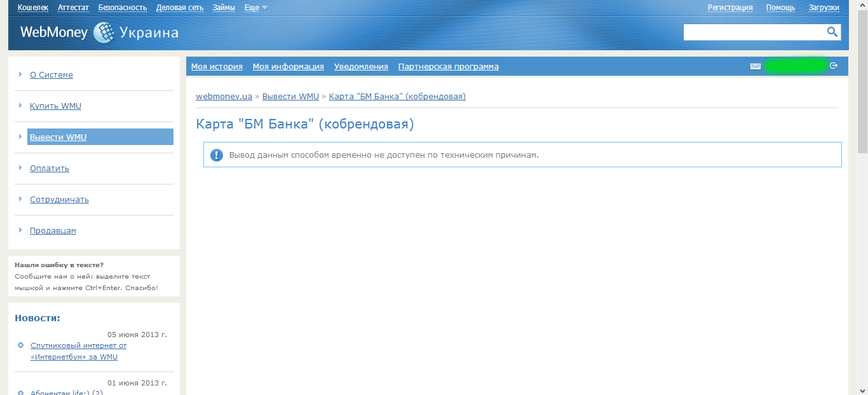Open Партнерская программа tab

tap(449, 66)
